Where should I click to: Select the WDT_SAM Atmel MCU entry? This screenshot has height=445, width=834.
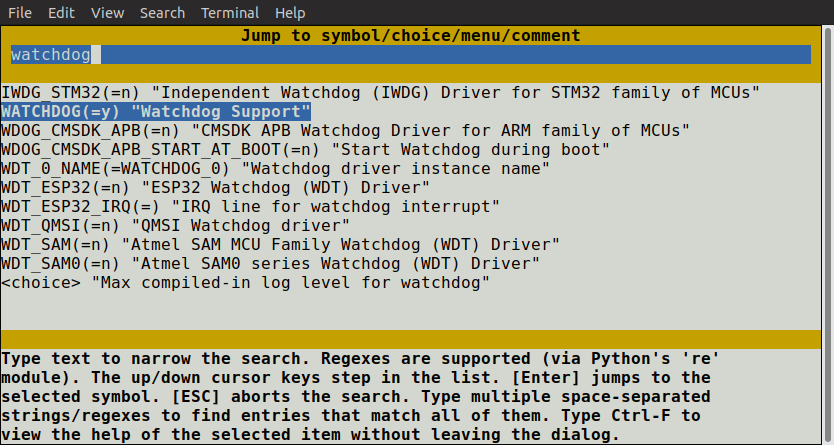280,244
